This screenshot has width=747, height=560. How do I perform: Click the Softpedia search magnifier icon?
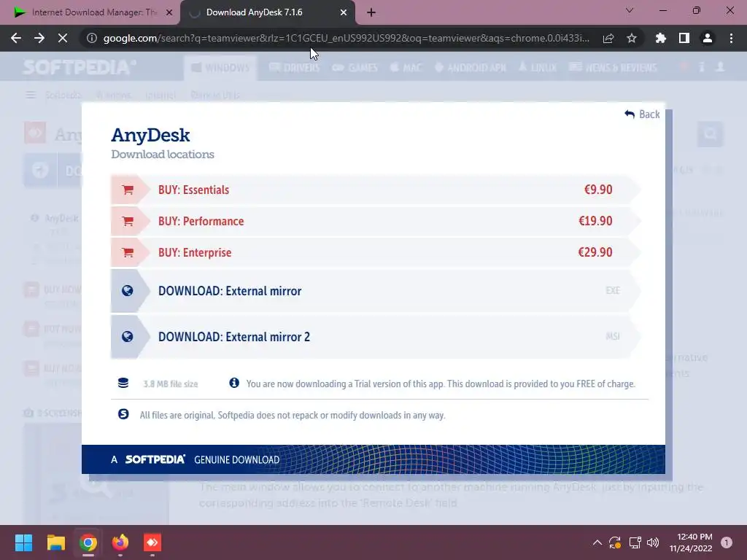[x=711, y=134]
